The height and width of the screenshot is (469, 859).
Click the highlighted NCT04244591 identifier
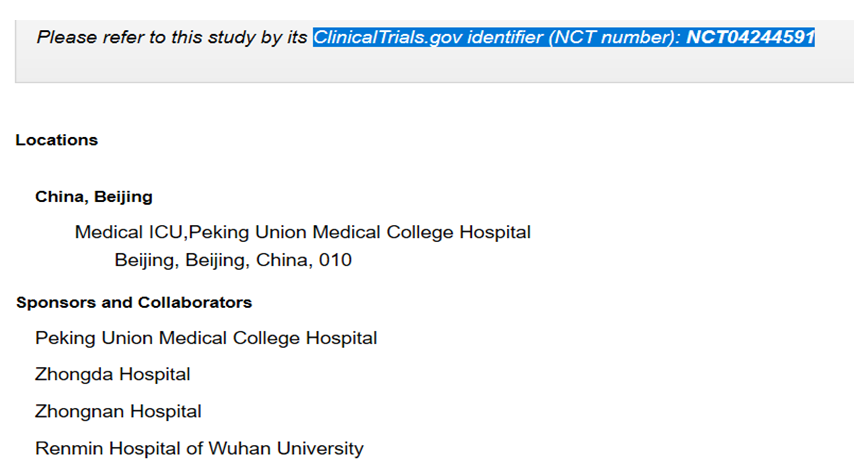click(x=751, y=37)
